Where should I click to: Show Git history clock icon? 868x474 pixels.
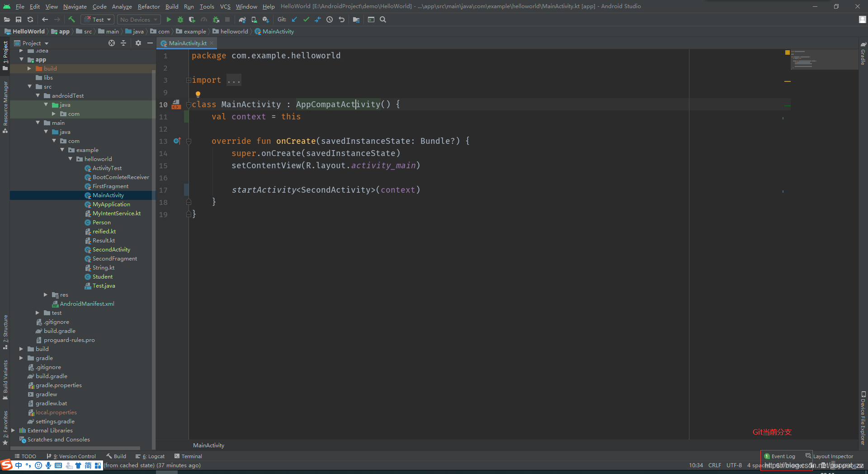(x=330, y=19)
